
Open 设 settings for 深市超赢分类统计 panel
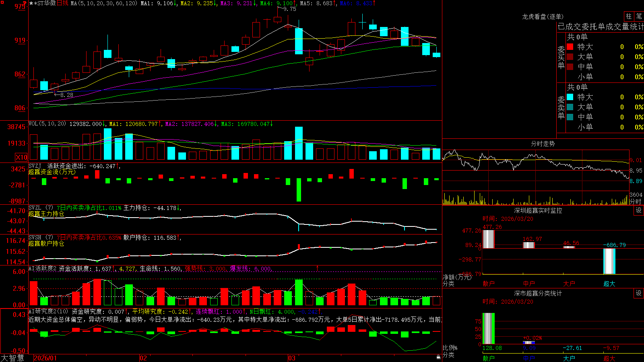[639, 293]
